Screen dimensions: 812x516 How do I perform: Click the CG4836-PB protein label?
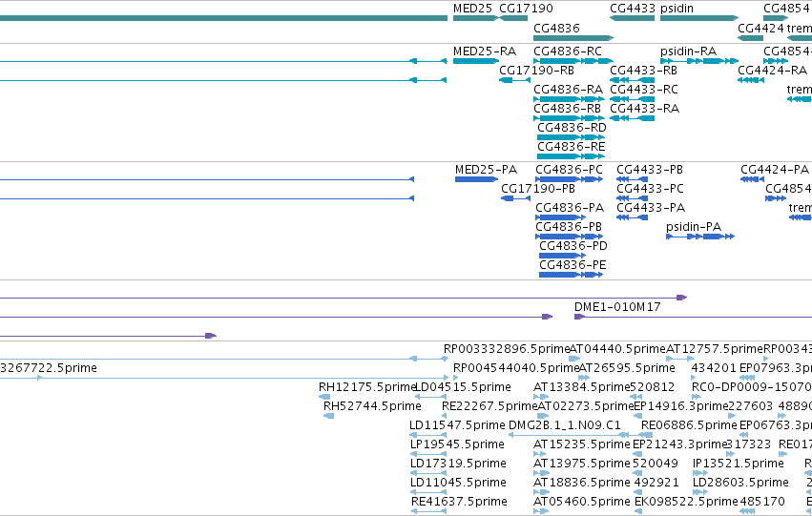tap(569, 227)
